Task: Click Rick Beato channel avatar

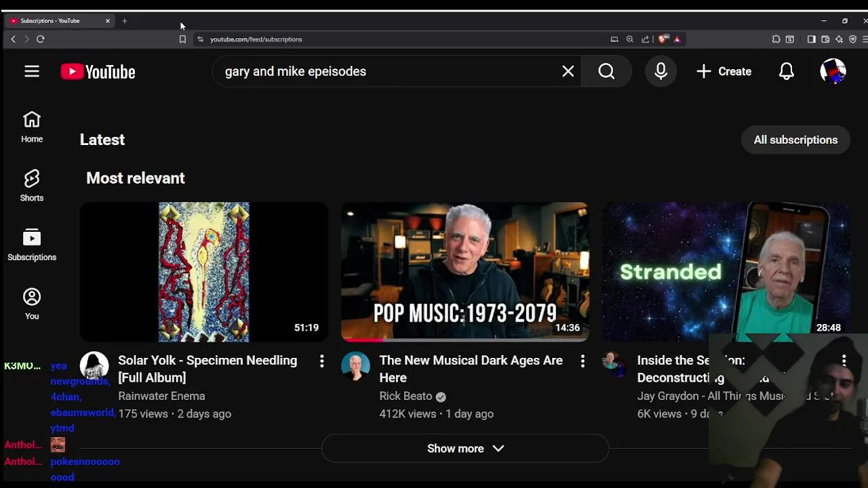Action: [355, 365]
